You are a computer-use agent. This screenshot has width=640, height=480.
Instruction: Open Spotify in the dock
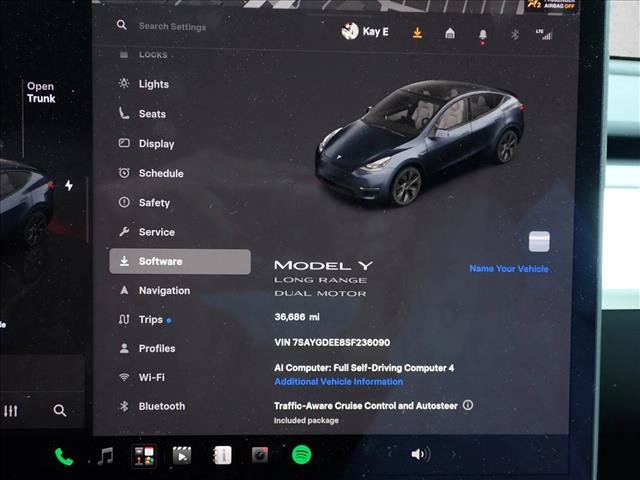[302, 455]
